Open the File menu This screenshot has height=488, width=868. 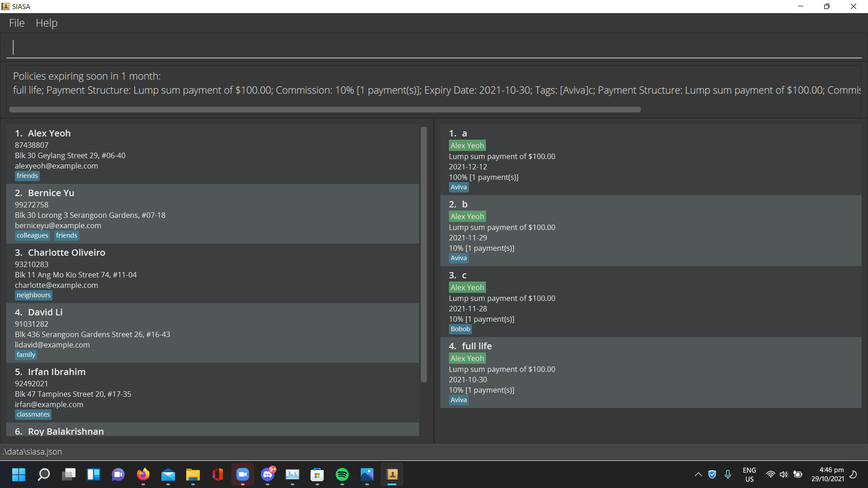pos(17,23)
